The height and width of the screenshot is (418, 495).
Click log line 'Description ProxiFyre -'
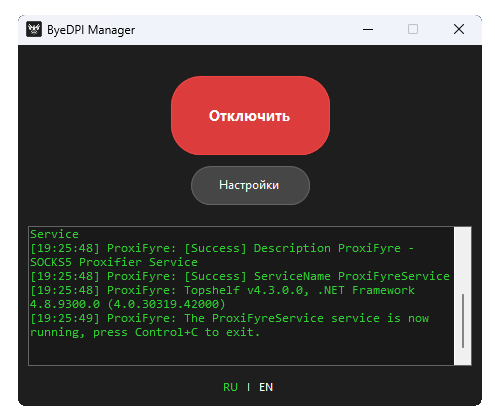pos(334,248)
